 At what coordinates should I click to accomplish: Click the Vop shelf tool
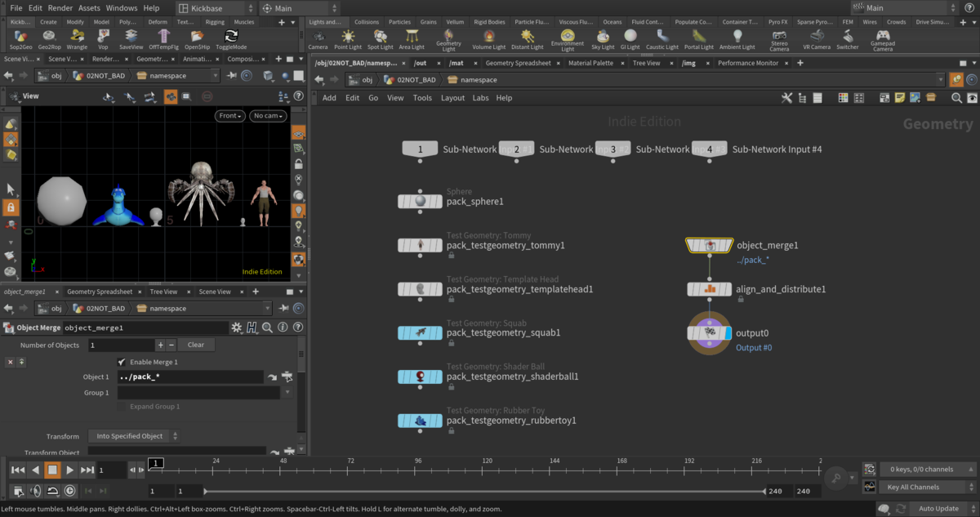(103, 39)
